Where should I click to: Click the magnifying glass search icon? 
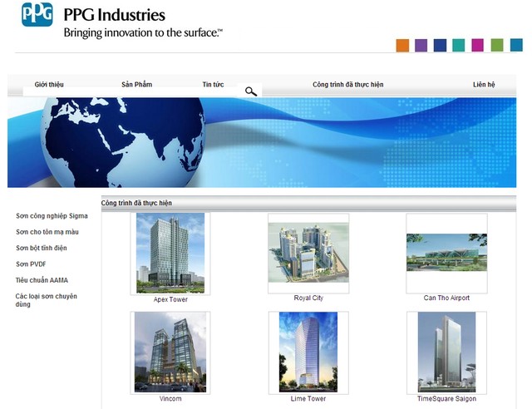[x=251, y=91]
